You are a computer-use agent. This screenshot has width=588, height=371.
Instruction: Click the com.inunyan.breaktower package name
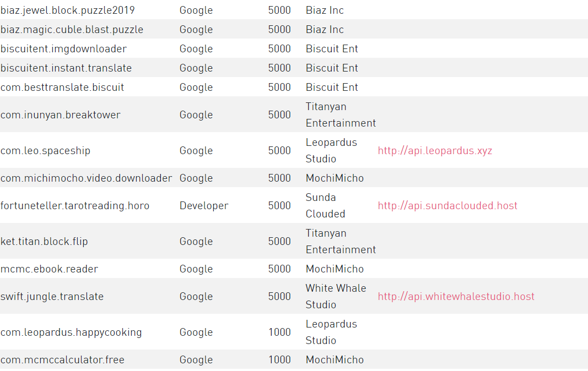61,114
